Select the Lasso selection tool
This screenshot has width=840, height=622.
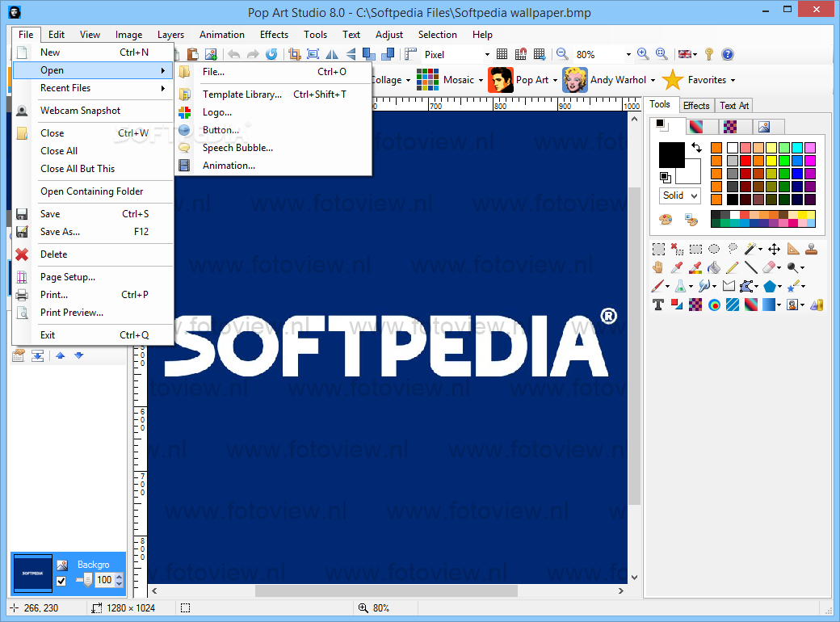pyautogui.click(x=733, y=249)
